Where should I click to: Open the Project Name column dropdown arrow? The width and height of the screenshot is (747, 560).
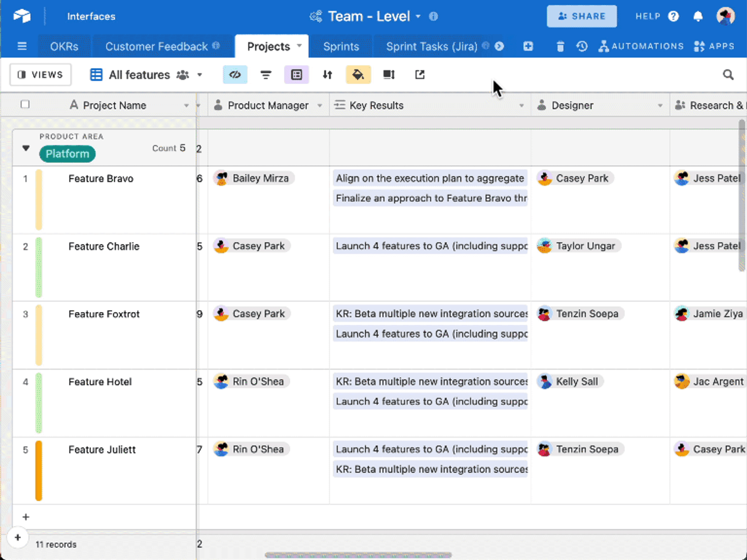186,105
